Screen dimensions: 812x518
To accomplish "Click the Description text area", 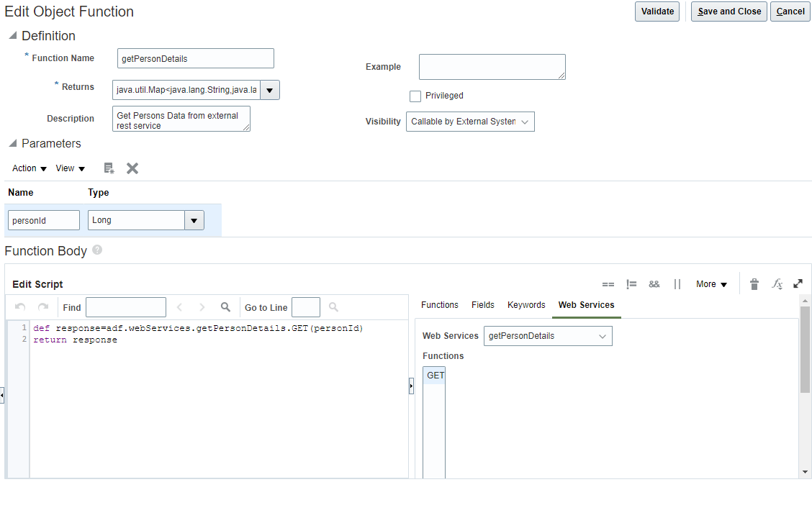I will tap(181, 119).
